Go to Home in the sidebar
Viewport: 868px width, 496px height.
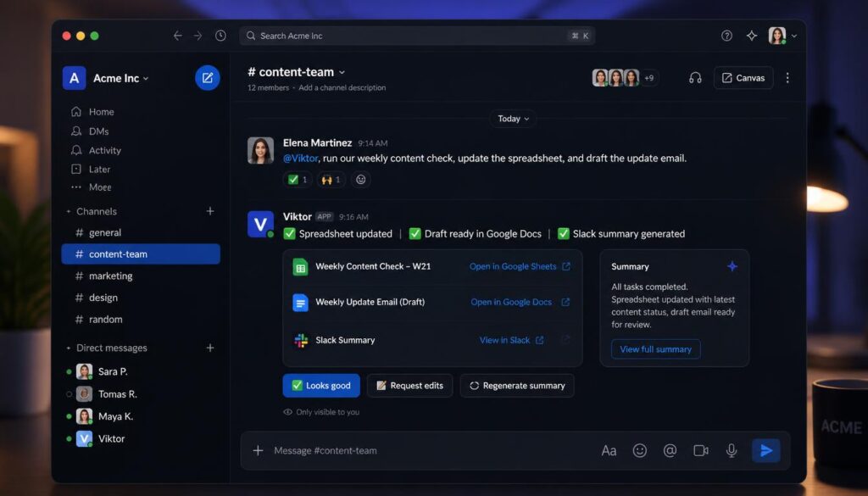click(92, 112)
